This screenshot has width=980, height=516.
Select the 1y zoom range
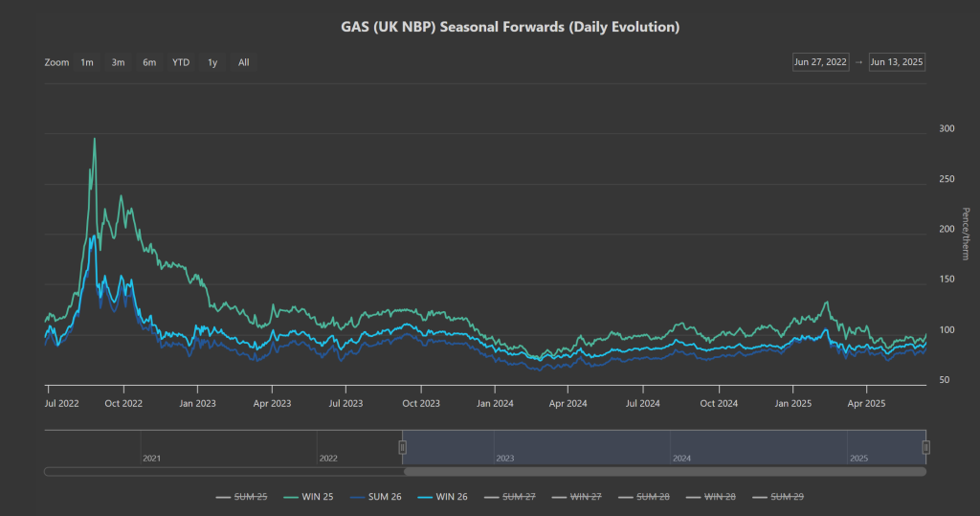(212, 62)
